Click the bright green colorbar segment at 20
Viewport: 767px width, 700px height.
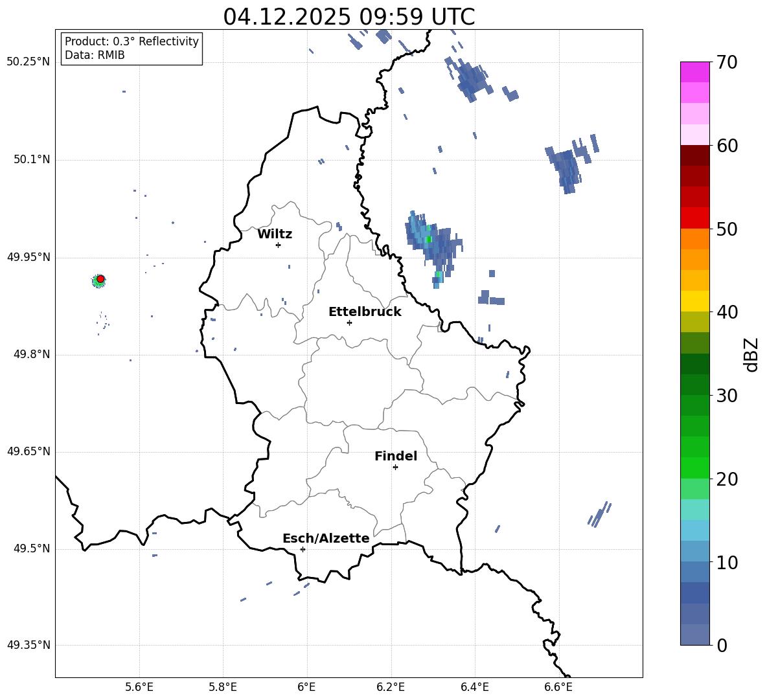[694, 468]
